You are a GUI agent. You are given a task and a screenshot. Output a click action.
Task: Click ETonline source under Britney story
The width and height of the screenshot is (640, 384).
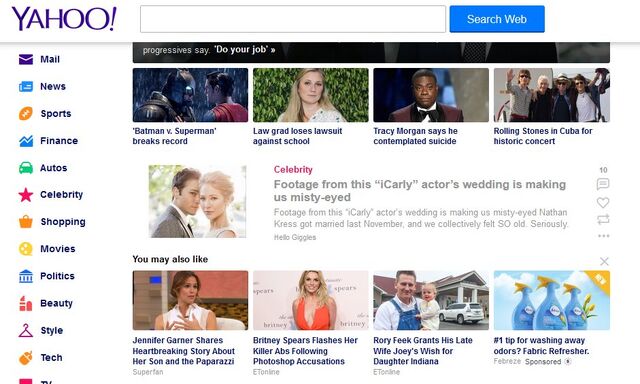click(266, 372)
